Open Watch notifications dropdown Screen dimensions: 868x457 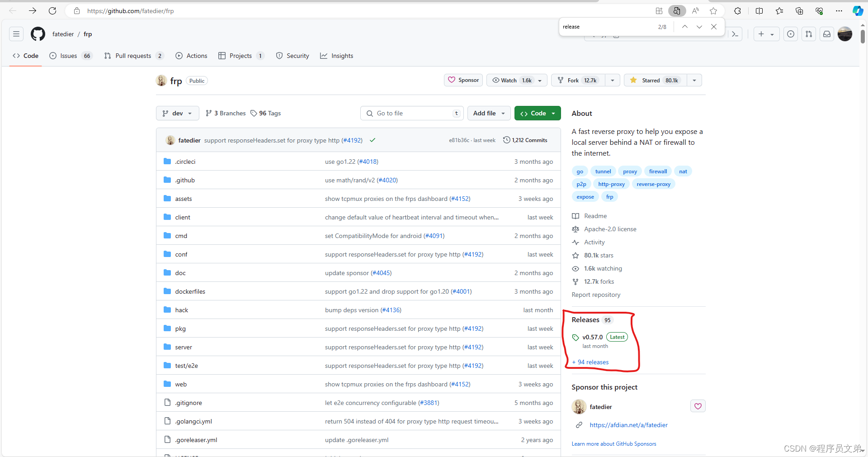[x=517, y=81]
